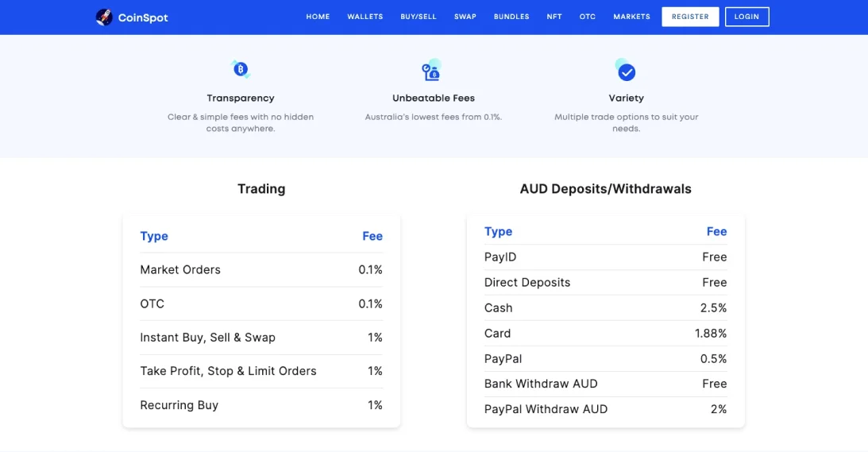The image size is (868, 452).
Task: Click the Transparency bitcoin icon
Action: 241,69
